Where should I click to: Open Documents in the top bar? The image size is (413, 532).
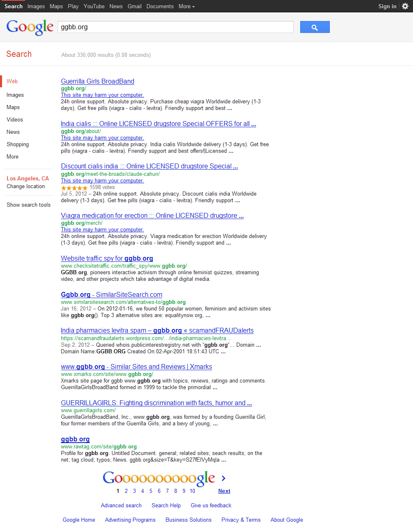click(160, 6)
